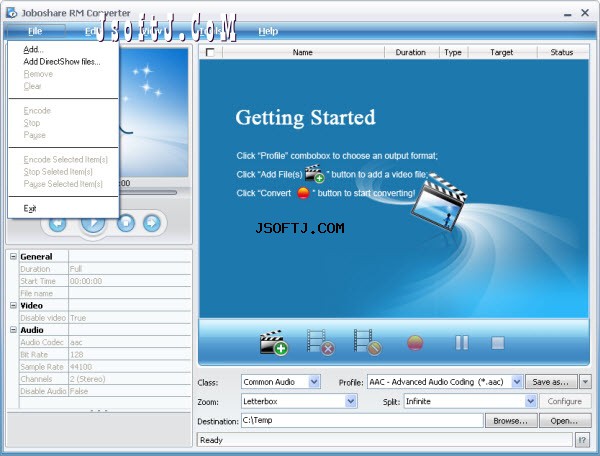Viewport: 600px width, 456px height.
Task: Click the Configure button
Action: (564, 401)
